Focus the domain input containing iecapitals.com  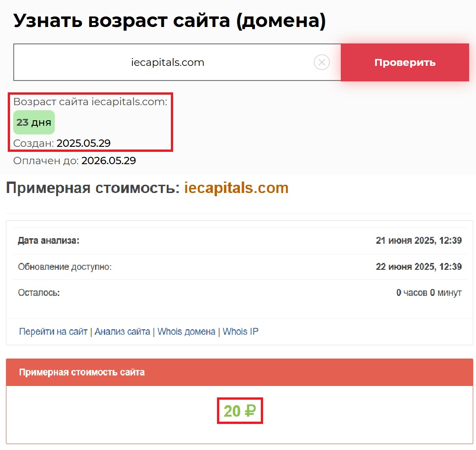pyautogui.click(x=167, y=63)
